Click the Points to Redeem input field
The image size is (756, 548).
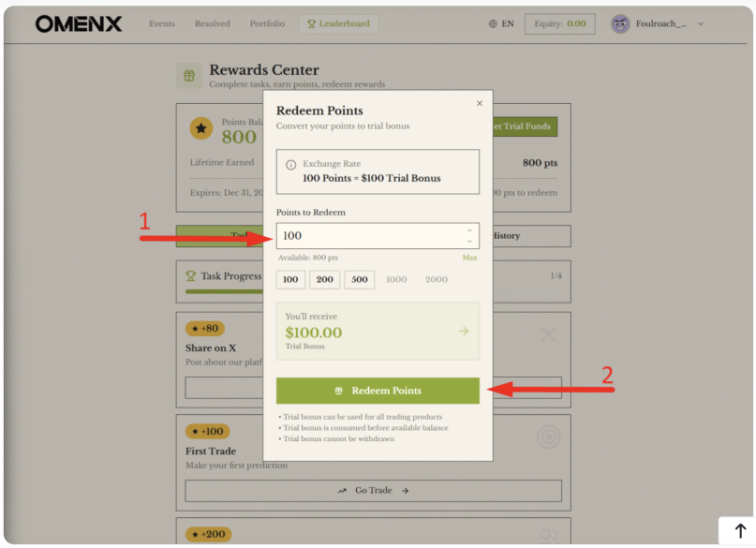click(x=370, y=236)
